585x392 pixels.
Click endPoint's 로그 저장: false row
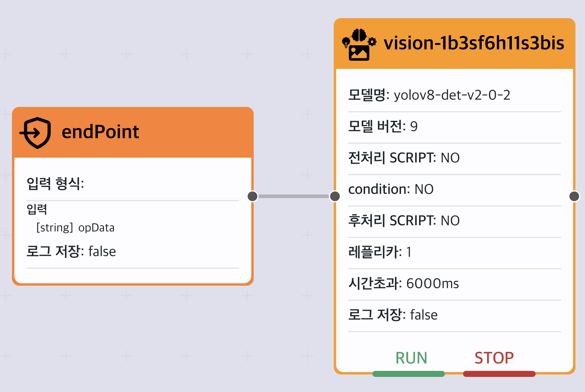click(x=133, y=252)
